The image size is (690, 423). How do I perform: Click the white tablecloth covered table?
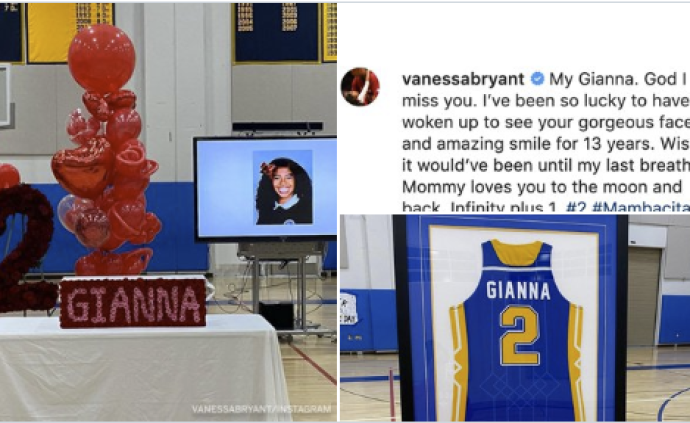point(141,368)
